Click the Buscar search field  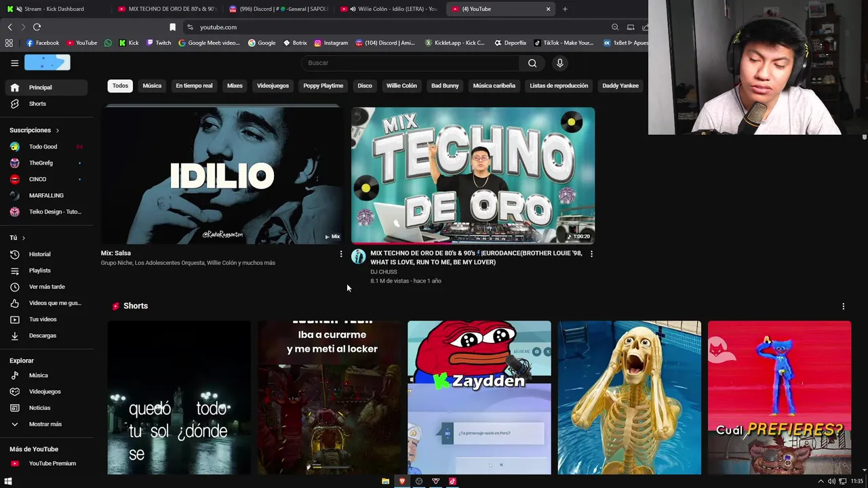coord(410,63)
